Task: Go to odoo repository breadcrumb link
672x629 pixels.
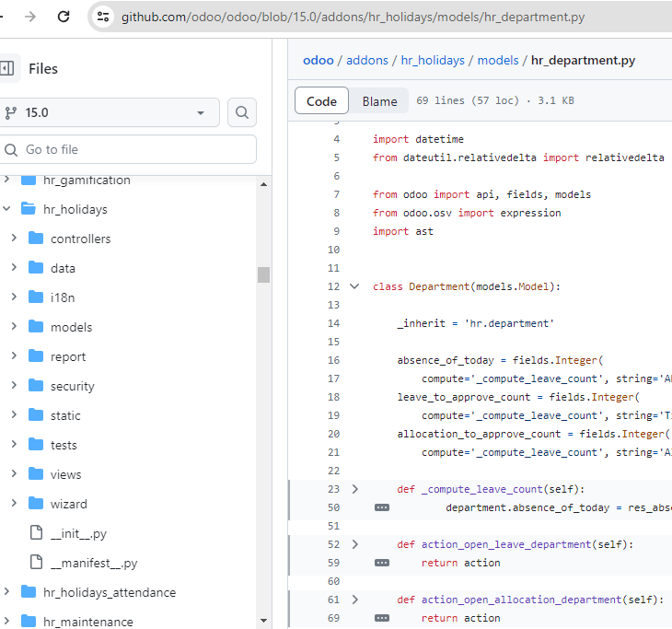Action: click(318, 61)
